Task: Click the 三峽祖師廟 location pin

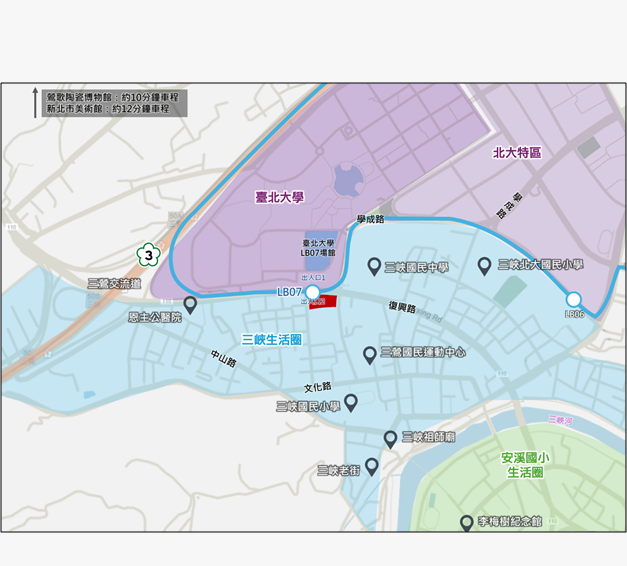Action: [390, 440]
